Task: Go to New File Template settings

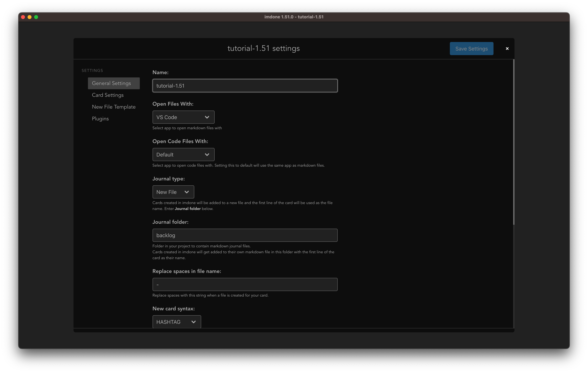Action: (114, 107)
